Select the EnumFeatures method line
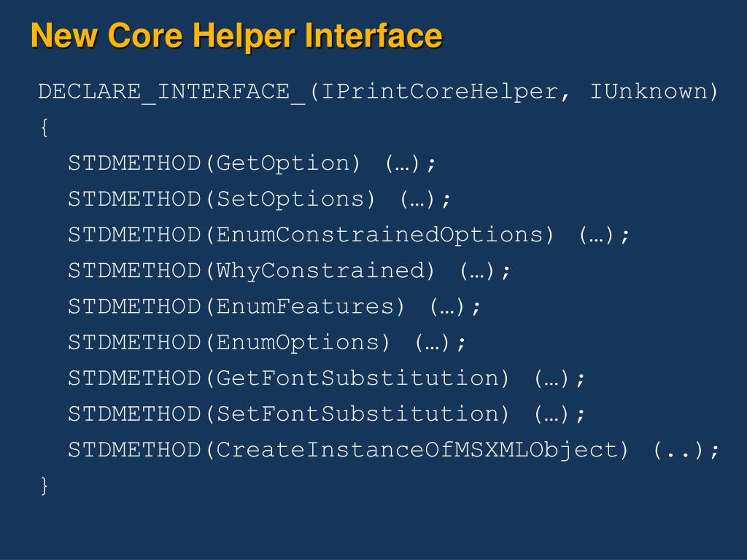The image size is (747, 560). pyautogui.click(x=274, y=307)
